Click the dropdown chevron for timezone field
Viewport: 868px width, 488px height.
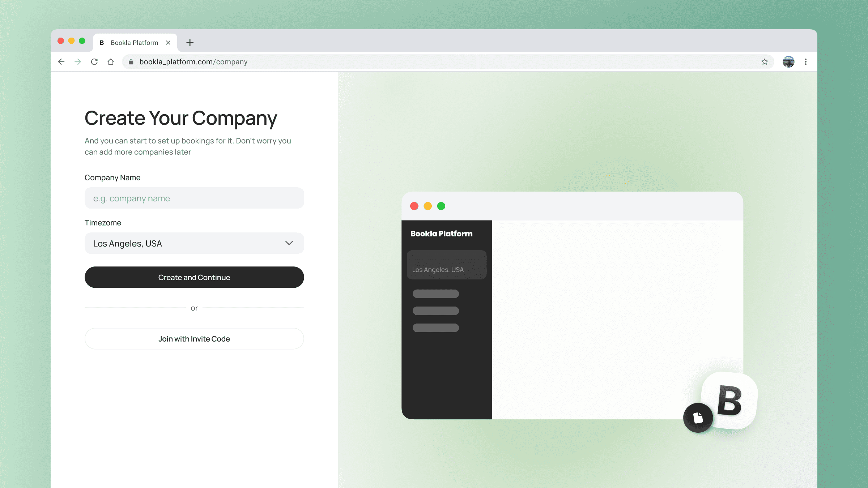[289, 243]
